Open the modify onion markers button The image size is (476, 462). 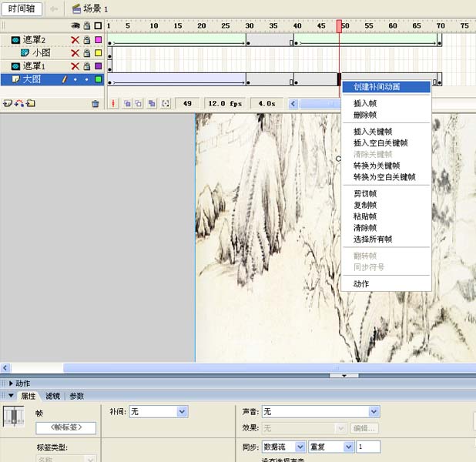pyautogui.click(x=166, y=103)
